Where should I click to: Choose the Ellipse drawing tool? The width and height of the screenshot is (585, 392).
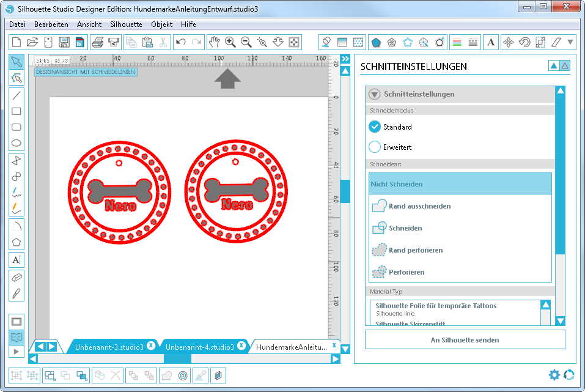tap(17, 144)
